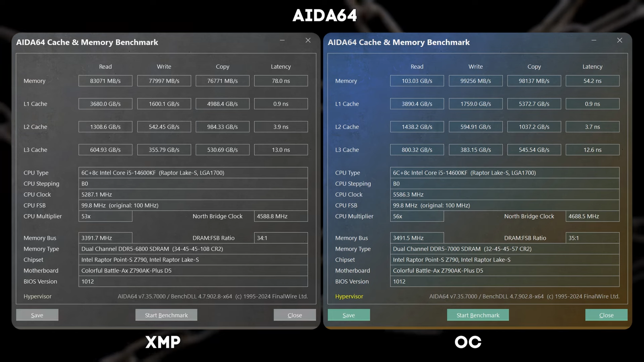Click the CPU Type value in XMP window
Viewport: 644px width, 362px height.
[193, 173]
